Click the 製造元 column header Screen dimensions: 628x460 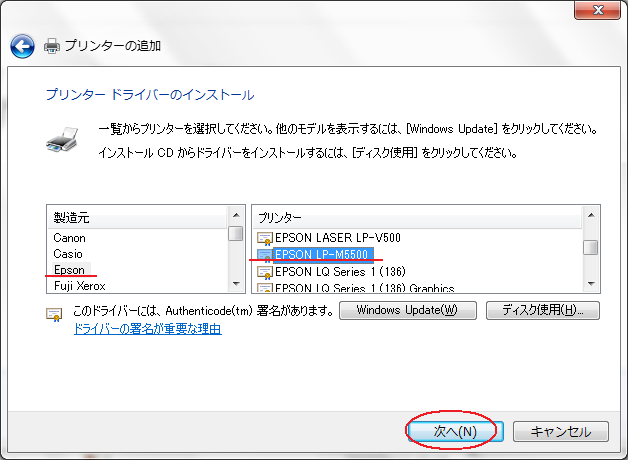click(137, 218)
